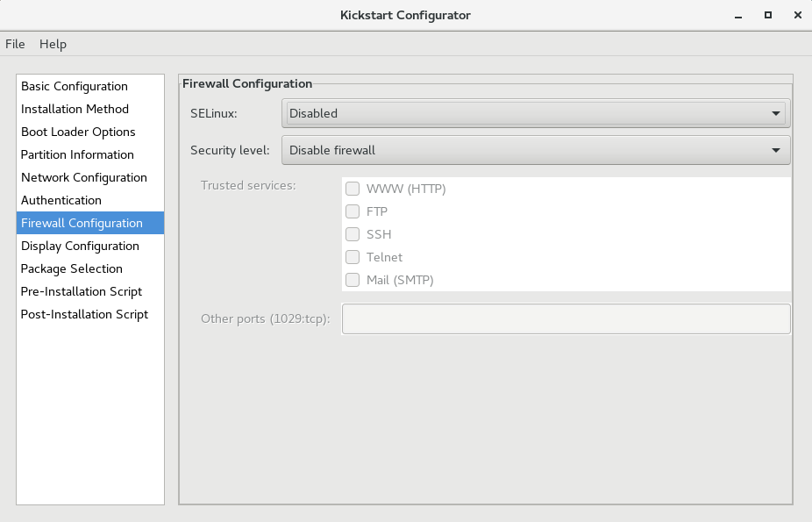
Task: Select Post-Installation Script entry
Action: click(84, 314)
